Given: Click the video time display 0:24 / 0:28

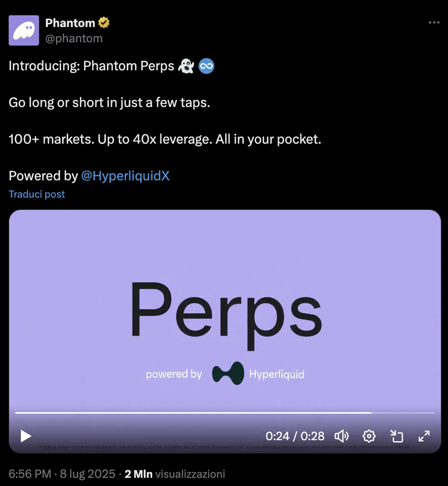Looking at the screenshot, I should tap(295, 436).
